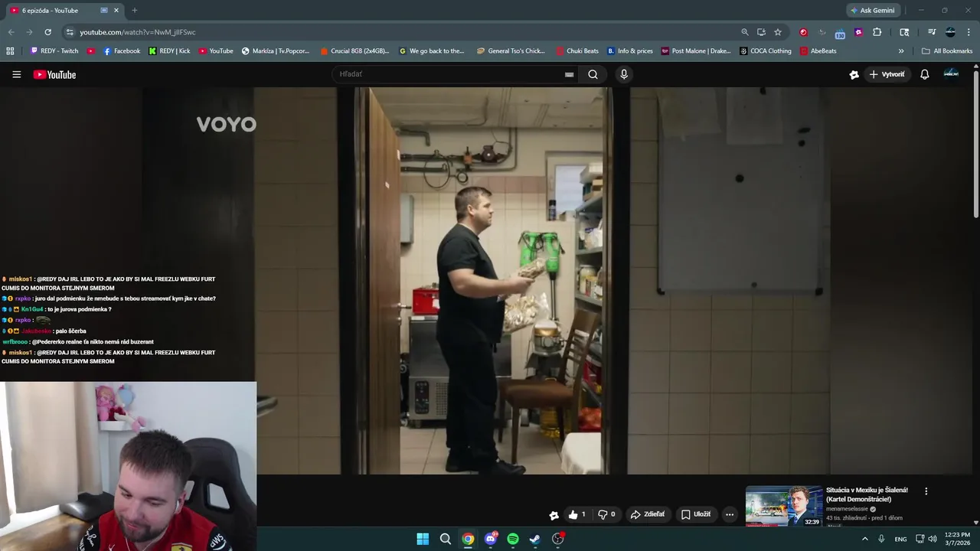This screenshot has width=980, height=551.
Task: Open the Situácia v Mexiku je Šialená title link
Action: pyautogui.click(x=867, y=494)
